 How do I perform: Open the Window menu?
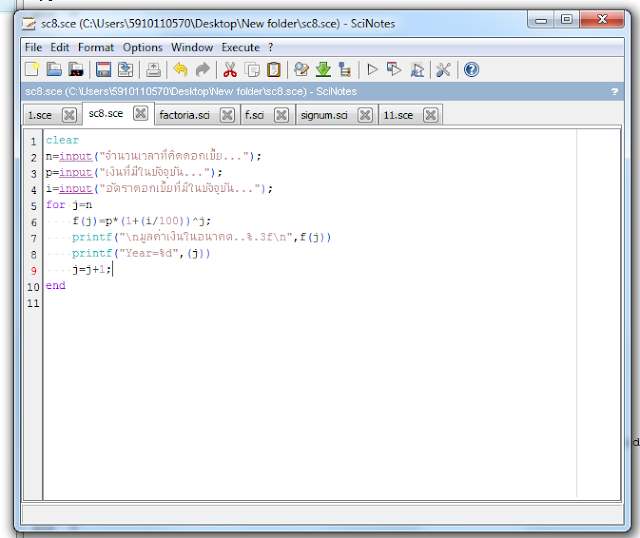(x=192, y=47)
